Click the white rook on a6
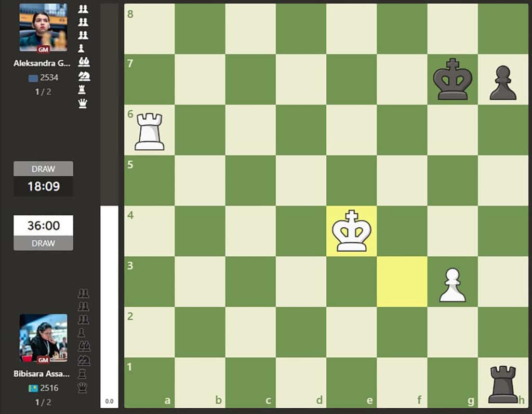The width and height of the screenshot is (532, 414). [150, 130]
